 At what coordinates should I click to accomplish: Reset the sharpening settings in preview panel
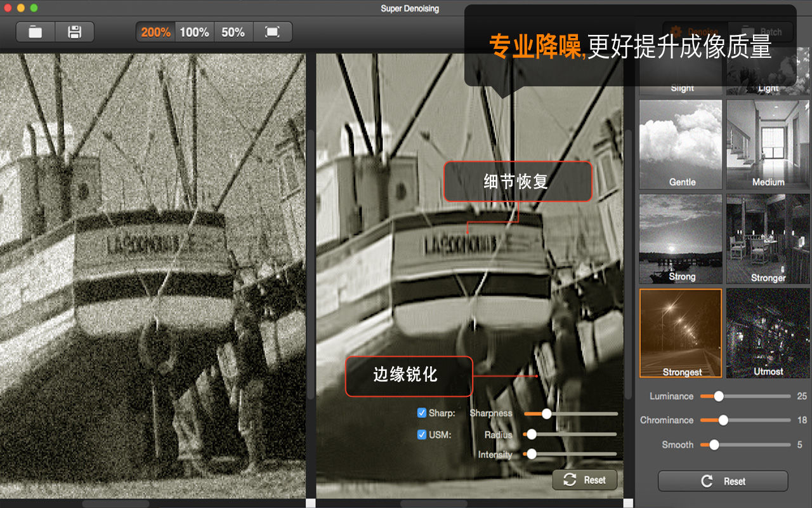(585, 480)
